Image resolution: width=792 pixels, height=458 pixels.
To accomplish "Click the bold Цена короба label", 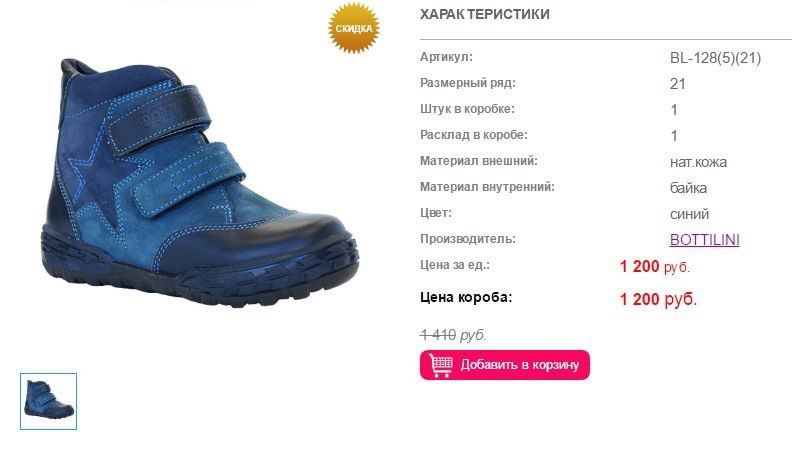I will click(466, 297).
